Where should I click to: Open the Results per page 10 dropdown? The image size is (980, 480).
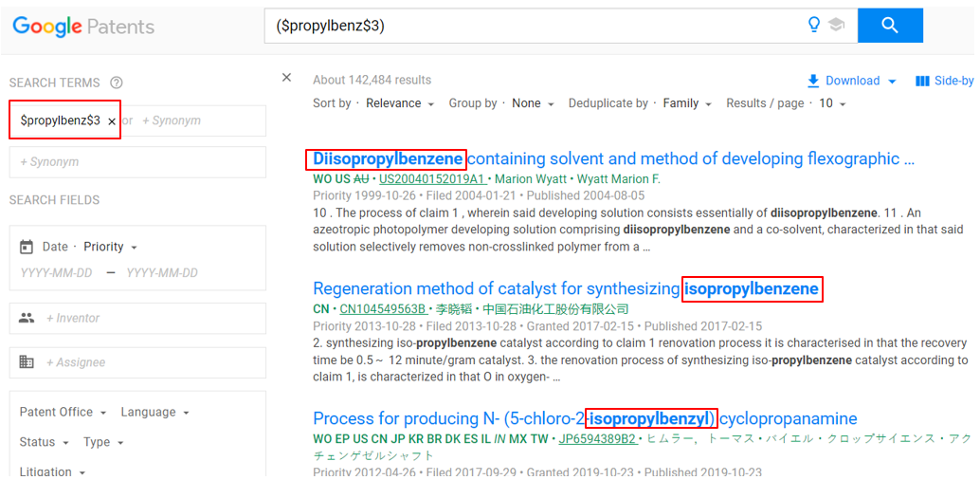(x=832, y=103)
